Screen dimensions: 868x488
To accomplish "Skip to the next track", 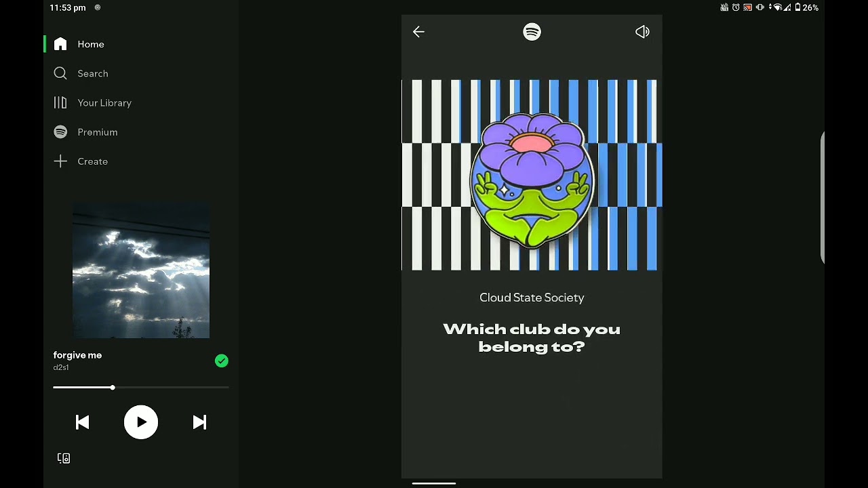I will [199, 422].
